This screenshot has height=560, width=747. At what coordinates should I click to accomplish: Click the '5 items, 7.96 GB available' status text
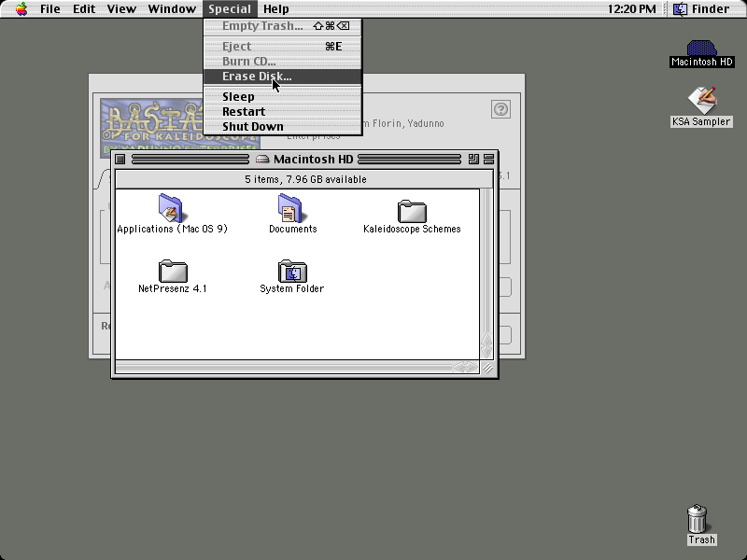coord(305,179)
